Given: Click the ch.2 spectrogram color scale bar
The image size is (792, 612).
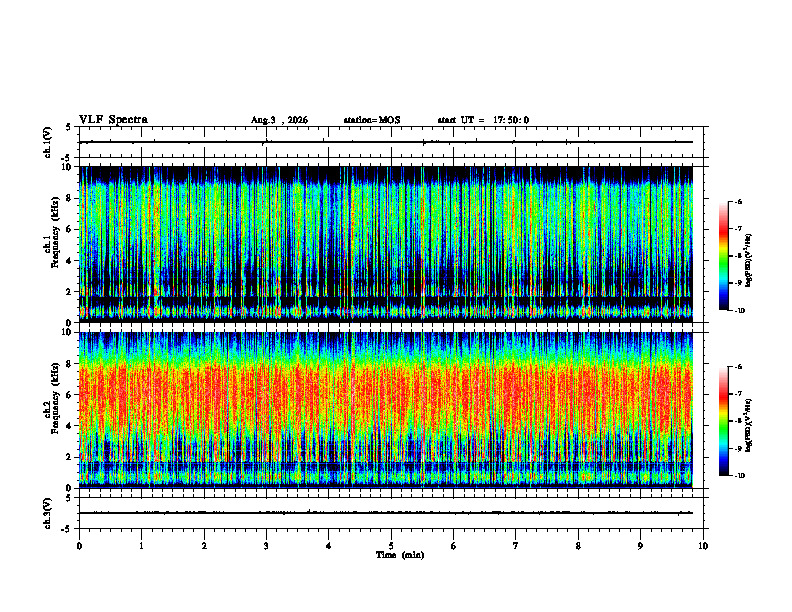Looking at the screenshot, I should pos(723,421).
